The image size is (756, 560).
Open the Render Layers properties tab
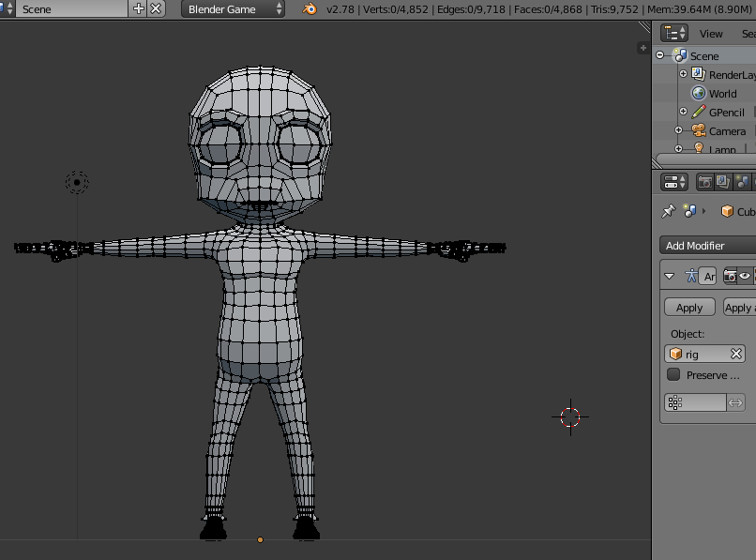723,182
